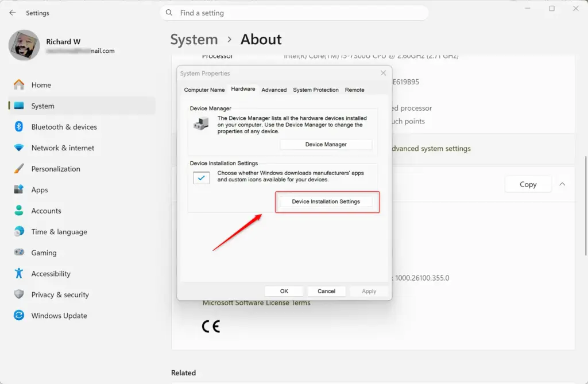Screen dimensions: 588x384
Task: Collapse the section next to Copy
Action: [x=562, y=184]
